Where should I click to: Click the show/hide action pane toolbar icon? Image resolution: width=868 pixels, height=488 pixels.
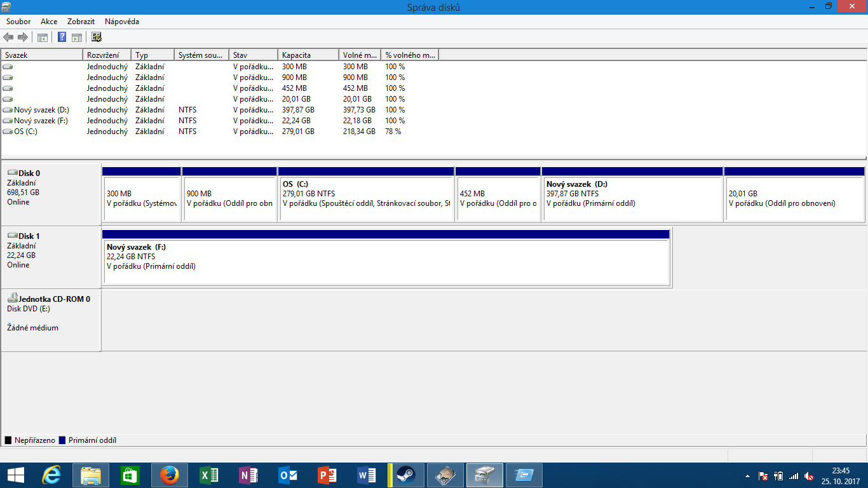[77, 37]
